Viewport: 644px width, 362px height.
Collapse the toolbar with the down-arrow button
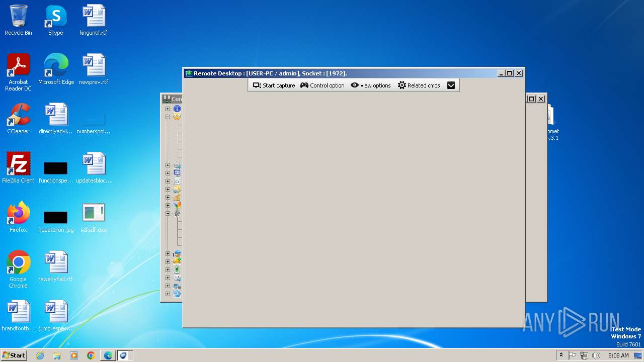click(451, 85)
